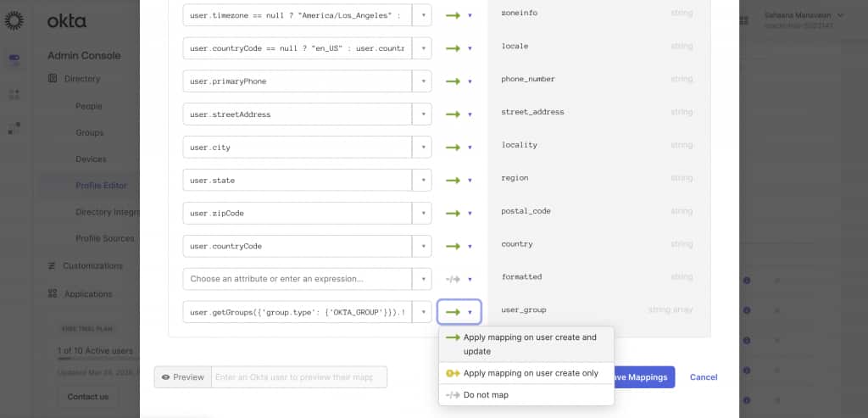
Task: Click the green mapping arrow for zoneinfo
Action: coord(453,15)
